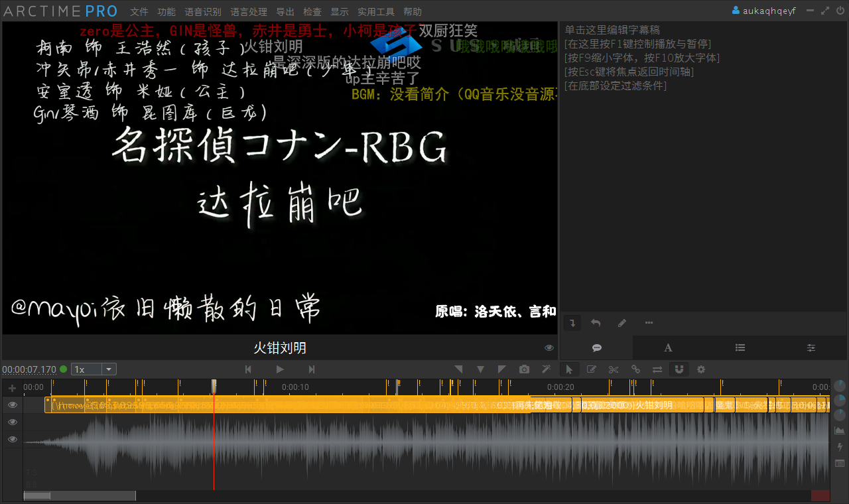Viewport: 849px width, 504px height.
Task: Toggle the magnet snapping button
Action: pyautogui.click(x=679, y=369)
